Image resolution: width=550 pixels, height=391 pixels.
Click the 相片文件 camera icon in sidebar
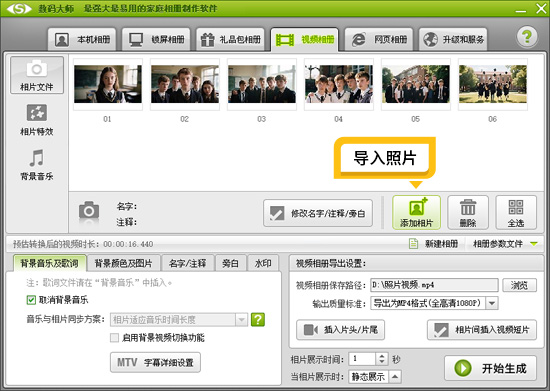coord(37,68)
